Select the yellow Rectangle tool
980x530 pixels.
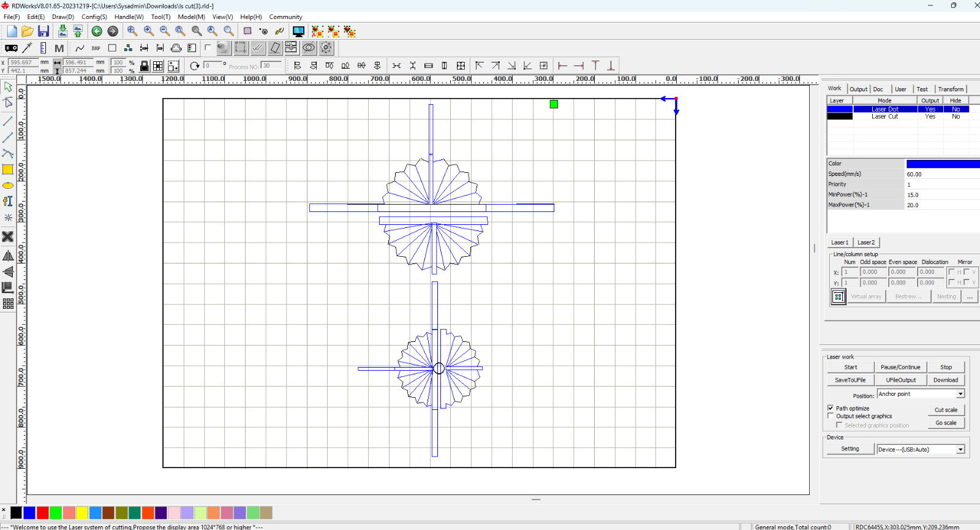8,170
